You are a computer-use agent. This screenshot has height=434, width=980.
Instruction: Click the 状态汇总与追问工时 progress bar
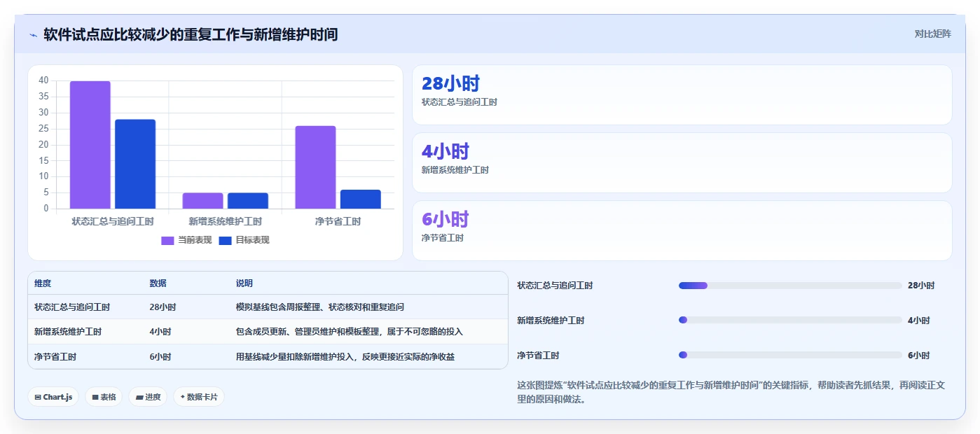[x=790, y=286]
